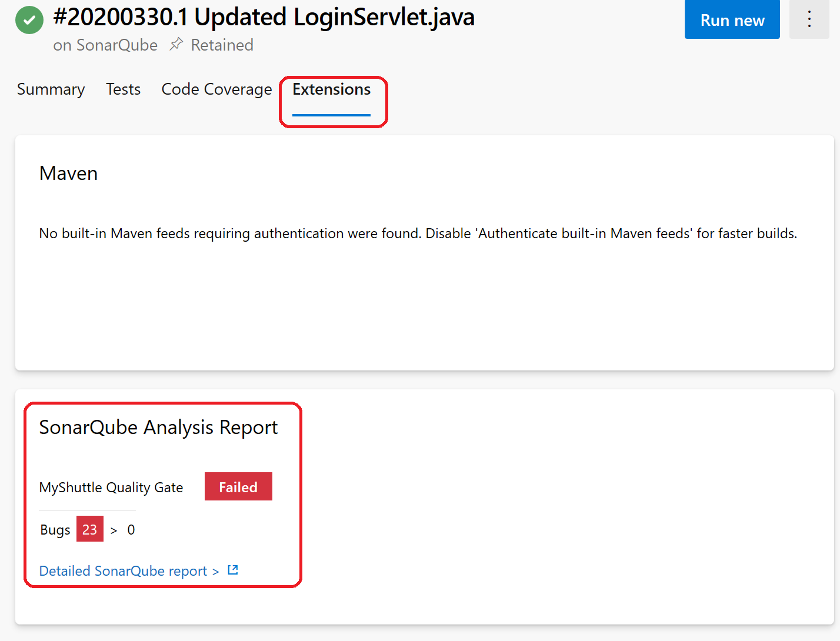This screenshot has height=641, width=840.
Task: Click the SonarQube Analysis Report heading
Action: click(x=158, y=428)
